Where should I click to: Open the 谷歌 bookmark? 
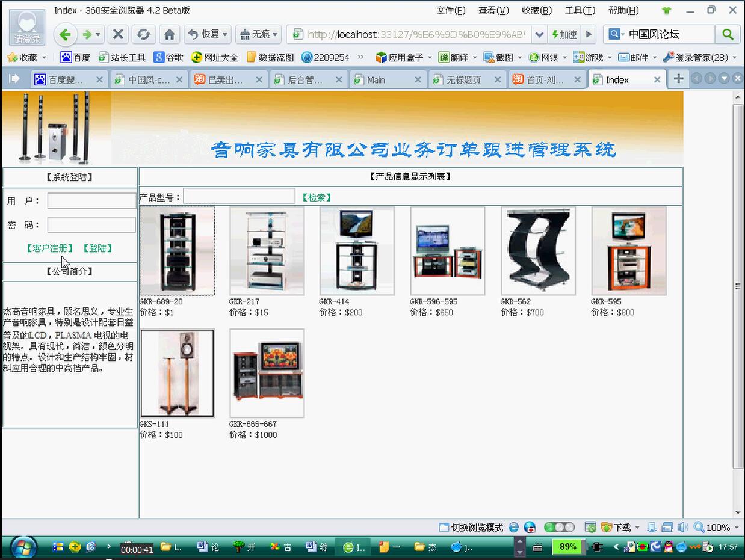click(x=168, y=57)
